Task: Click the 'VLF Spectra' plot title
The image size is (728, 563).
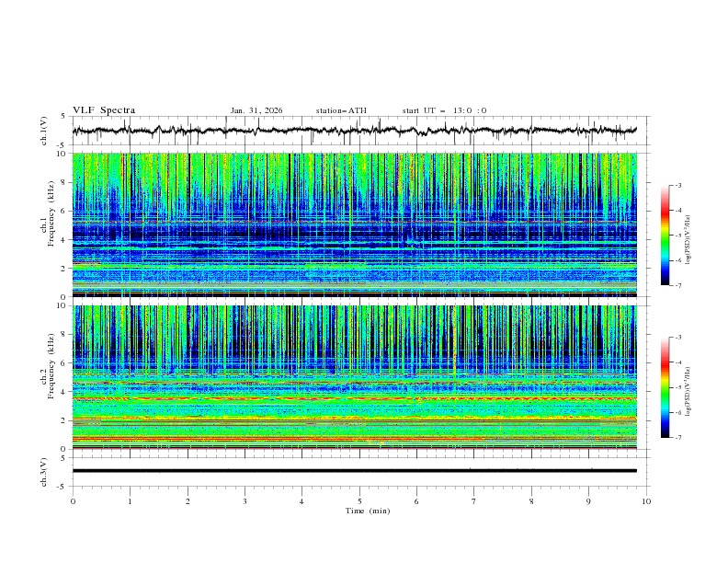Action: (104, 110)
